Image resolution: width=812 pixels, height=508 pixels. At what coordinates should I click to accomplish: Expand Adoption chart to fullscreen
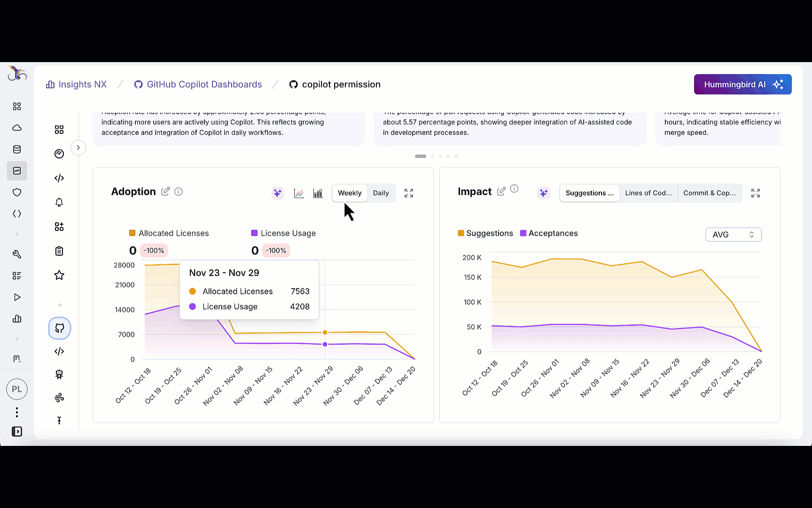[x=409, y=193]
